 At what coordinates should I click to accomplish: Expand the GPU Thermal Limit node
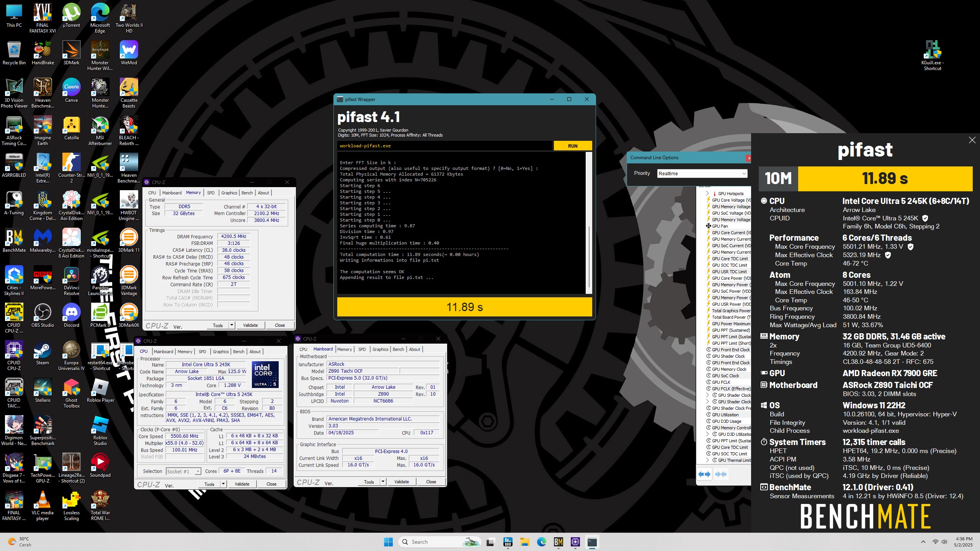(x=708, y=460)
